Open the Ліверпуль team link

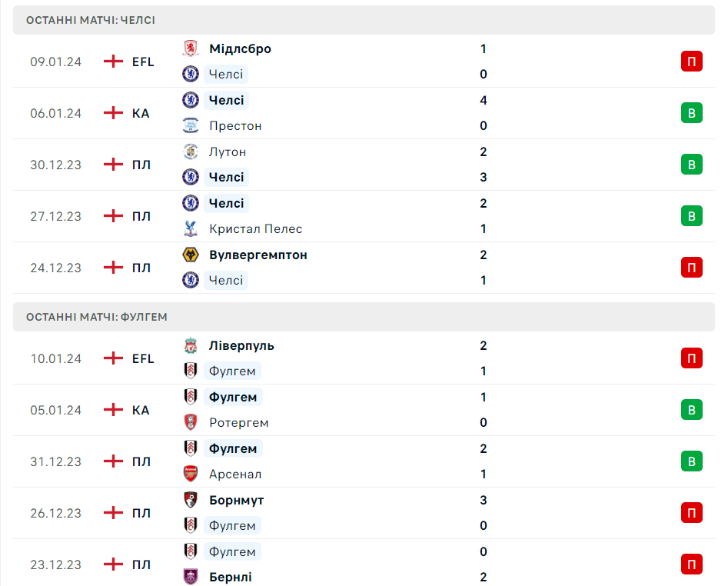(x=241, y=345)
